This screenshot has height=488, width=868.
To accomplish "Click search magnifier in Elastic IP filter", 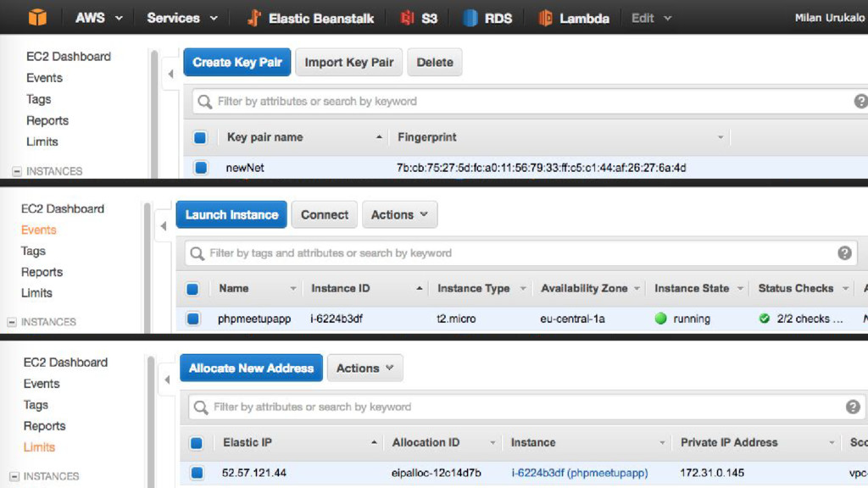I will [x=201, y=408].
